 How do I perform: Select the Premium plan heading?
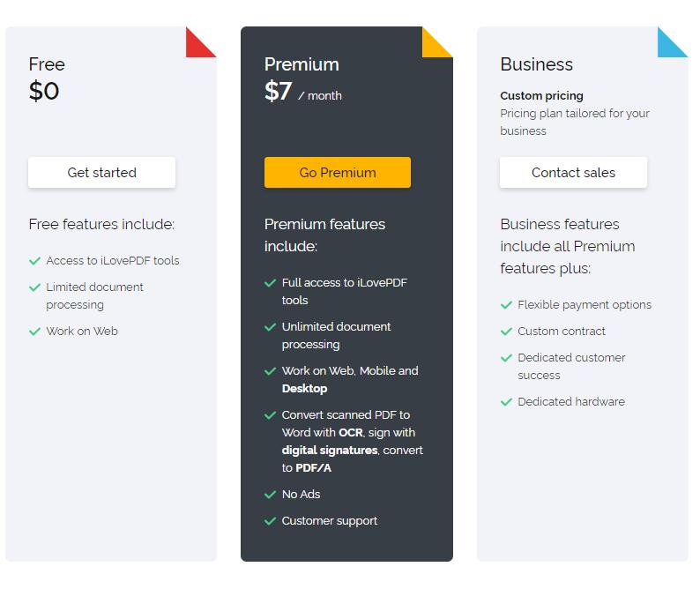[302, 64]
